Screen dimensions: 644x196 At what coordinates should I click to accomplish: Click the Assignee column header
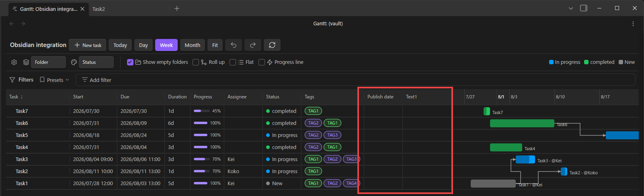(237, 97)
